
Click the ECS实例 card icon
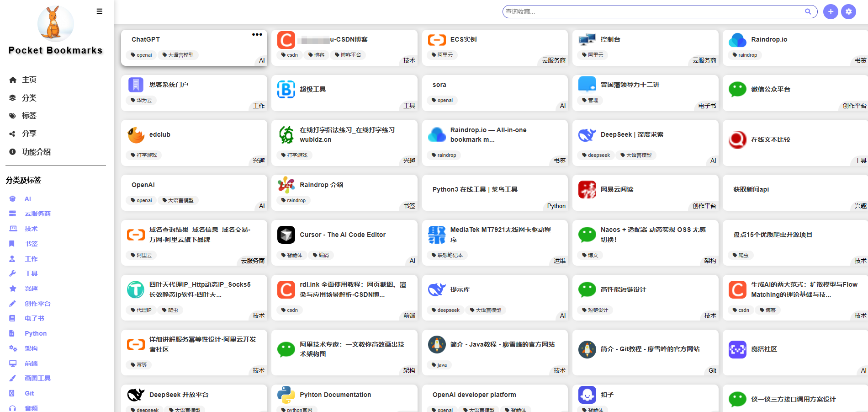tap(437, 40)
